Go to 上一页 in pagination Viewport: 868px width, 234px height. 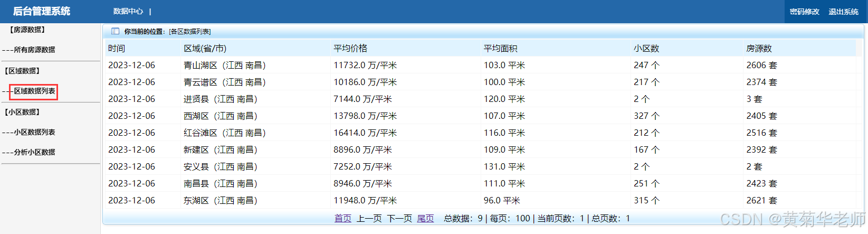point(369,218)
